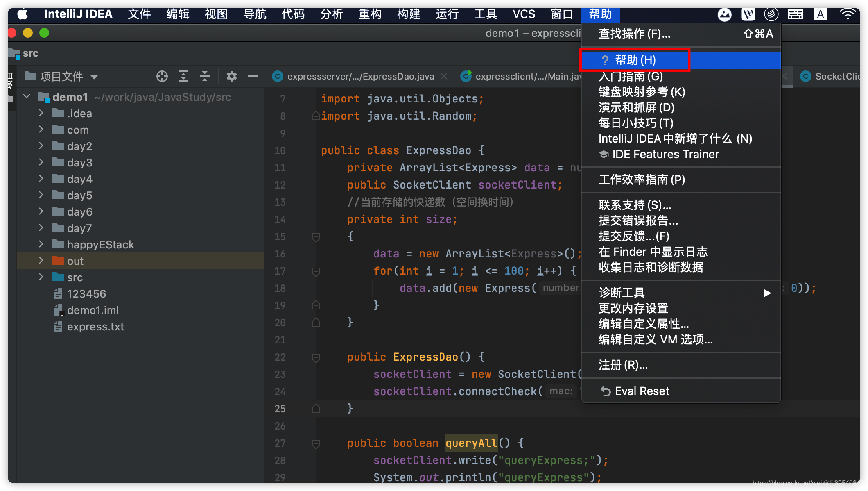Select the day3 folder row
Image resolution: width=868 pixels, height=491 pixels.
(x=140, y=162)
